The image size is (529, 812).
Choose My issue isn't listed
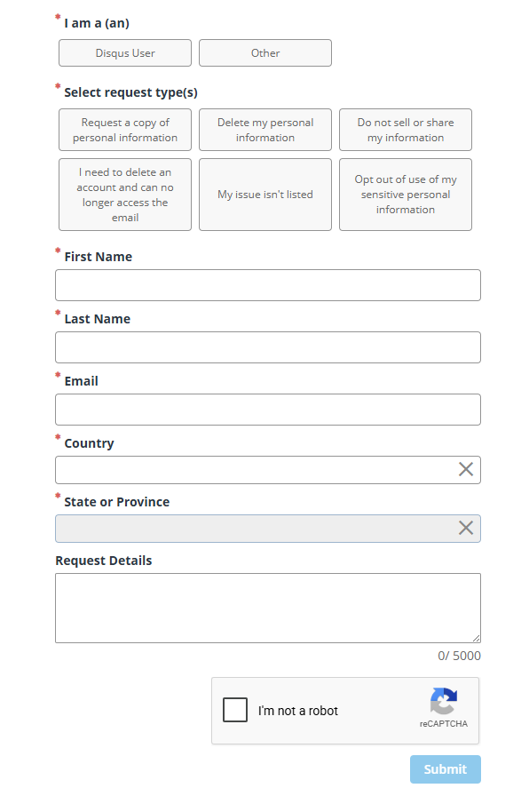pos(265,195)
